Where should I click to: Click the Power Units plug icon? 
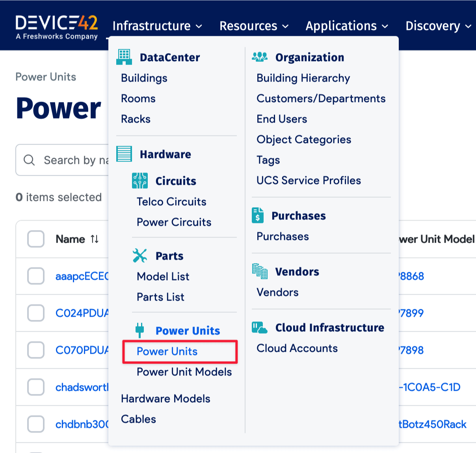139,330
